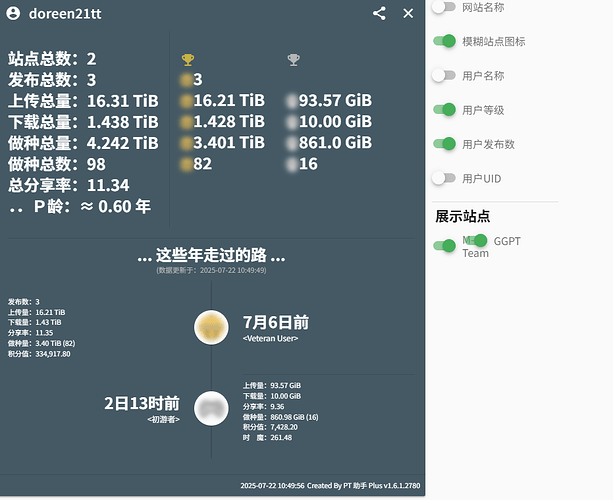Click the 总分享率: 11.34 line
This screenshot has width=613, height=500.
[69, 185]
